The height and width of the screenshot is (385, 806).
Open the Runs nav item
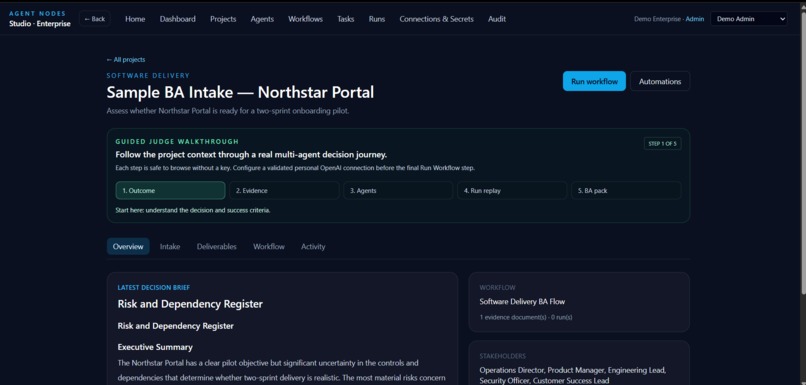(377, 19)
